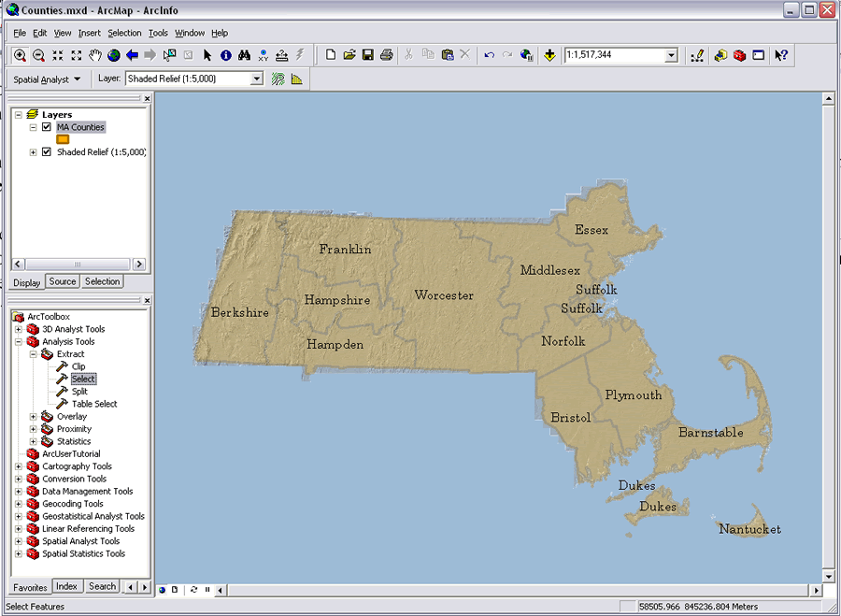Switch to the Search tab in ArcToolbox

point(102,586)
